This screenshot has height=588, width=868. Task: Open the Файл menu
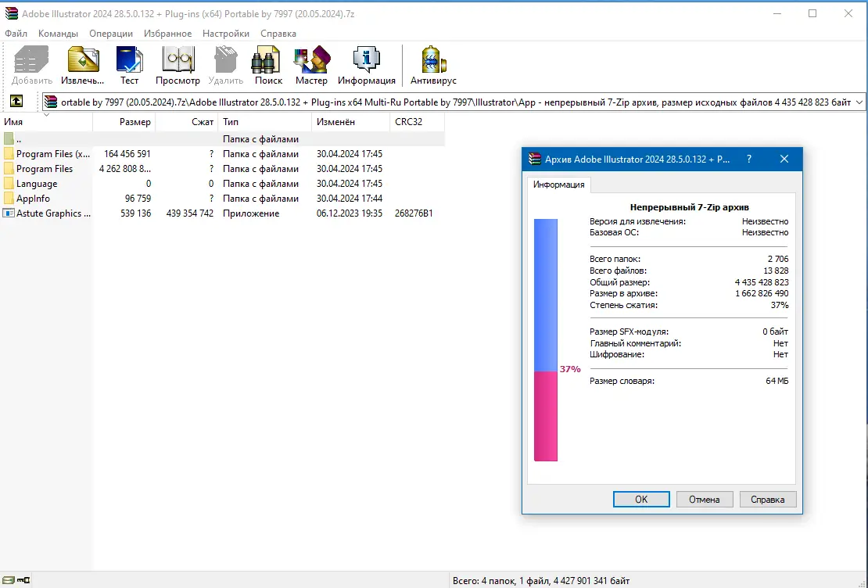(x=16, y=33)
